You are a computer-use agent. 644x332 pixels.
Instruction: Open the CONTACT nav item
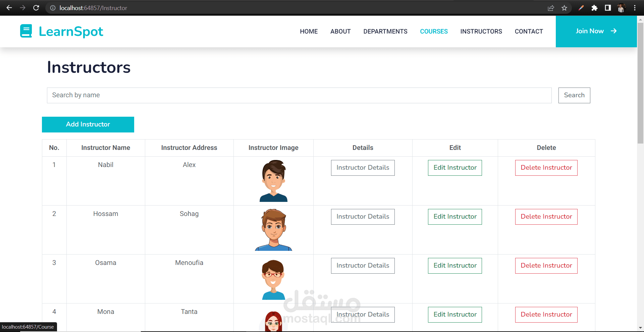(x=529, y=31)
